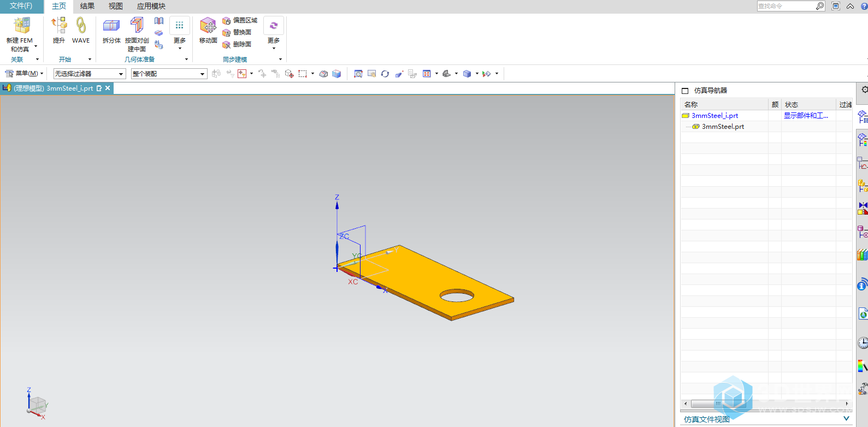The image size is (868, 427).
Task: Click the Promote (提升) icon
Action: [x=59, y=25]
